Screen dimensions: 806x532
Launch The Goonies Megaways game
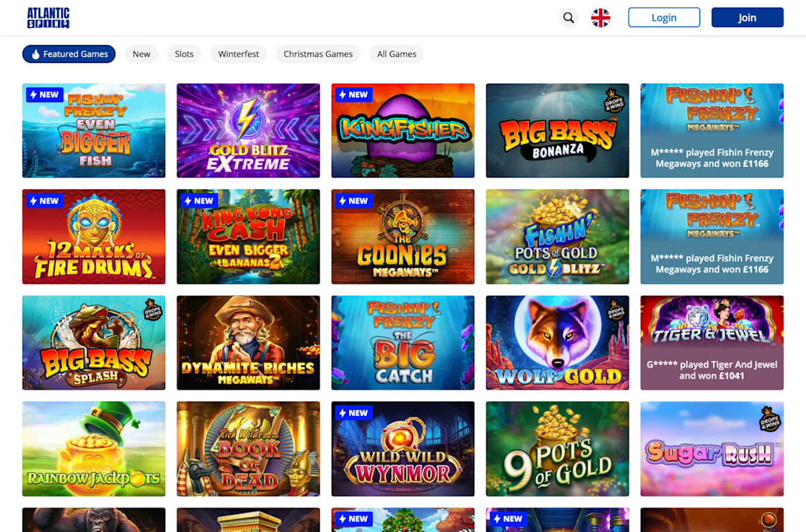(x=403, y=237)
